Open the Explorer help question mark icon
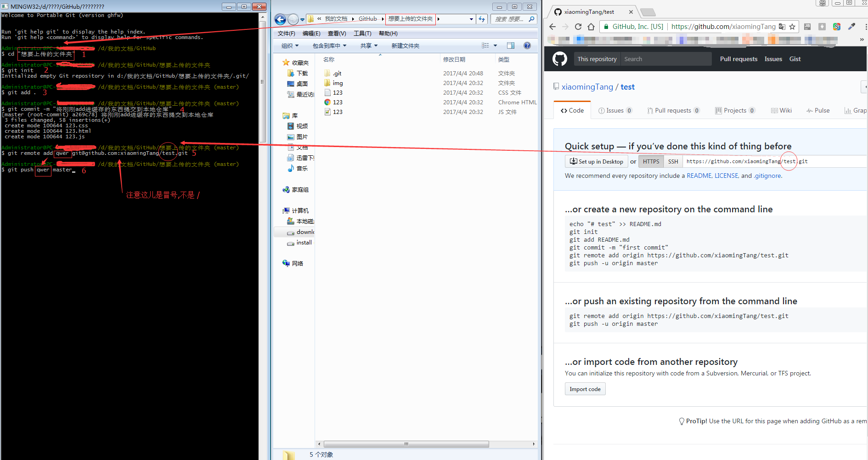Image resolution: width=868 pixels, height=460 pixels. (527, 45)
